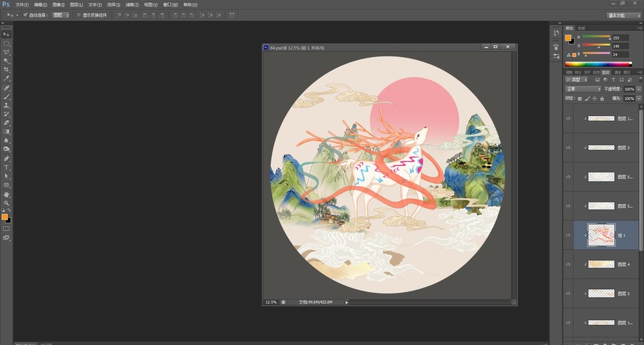Toggle Quick Mask mode icon
This screenshot has height=345, width=644.
click(x=6, y=228)
